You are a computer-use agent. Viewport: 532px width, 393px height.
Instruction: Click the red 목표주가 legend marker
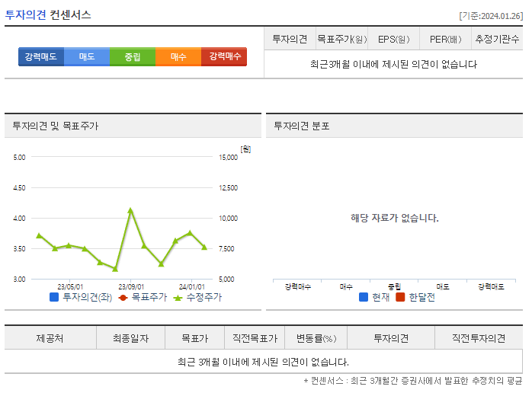[123, 297]
